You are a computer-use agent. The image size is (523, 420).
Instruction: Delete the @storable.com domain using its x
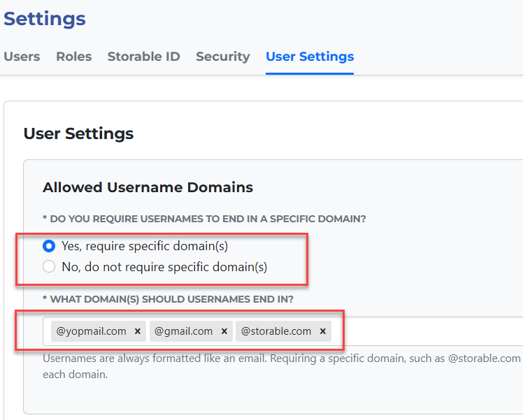[322, 331]
